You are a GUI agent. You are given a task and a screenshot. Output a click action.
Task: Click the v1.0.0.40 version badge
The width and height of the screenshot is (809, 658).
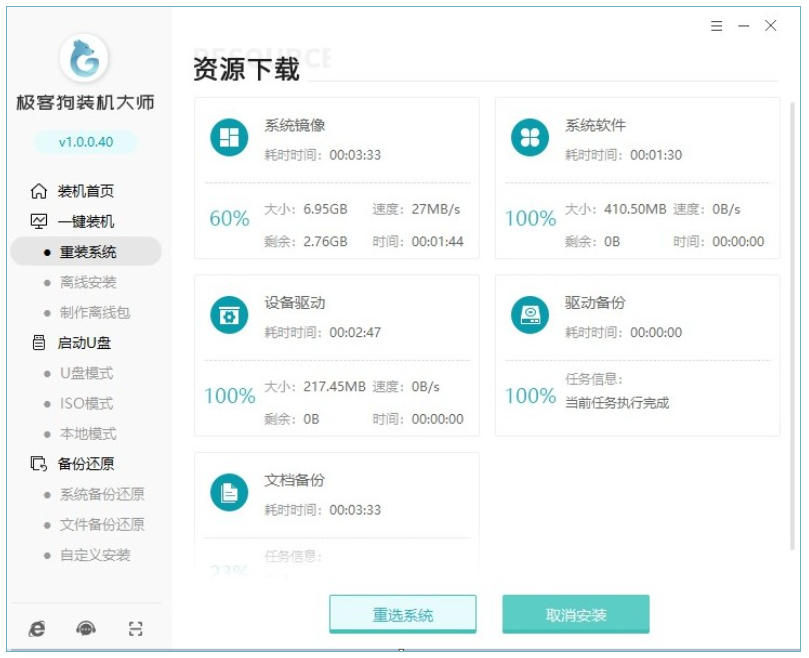click(86, 142)
